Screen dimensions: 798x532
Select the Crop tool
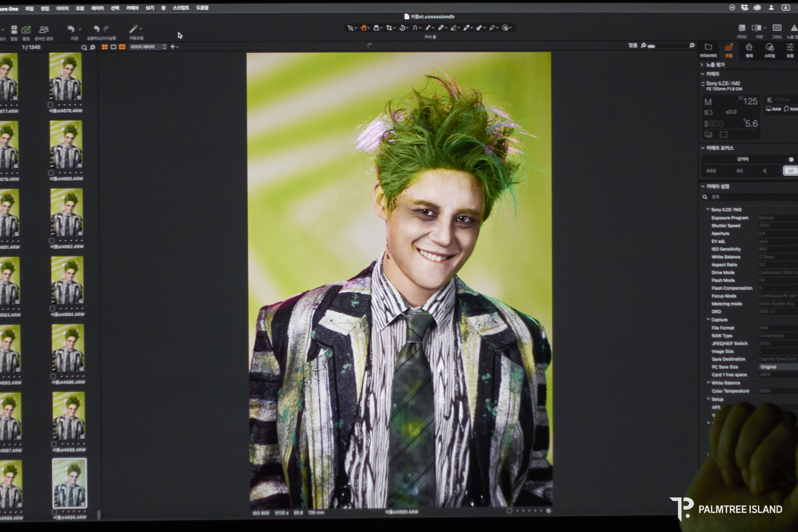[x=389, y=28]
